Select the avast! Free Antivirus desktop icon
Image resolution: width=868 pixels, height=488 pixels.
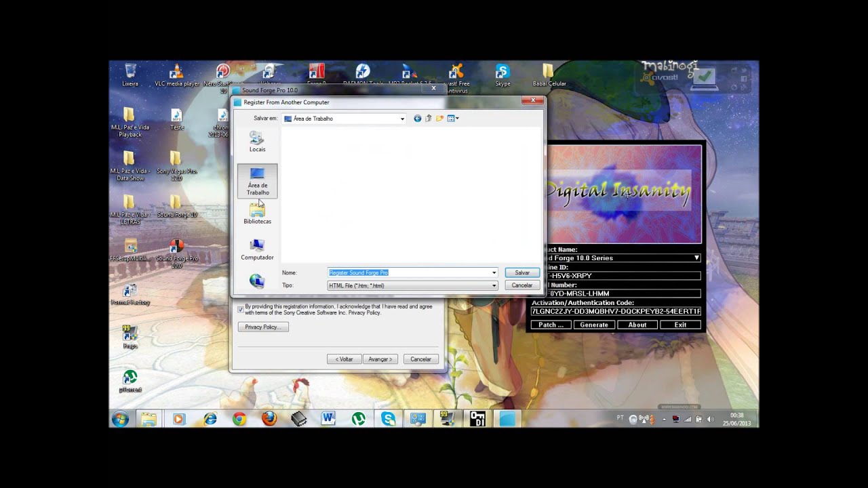tap(456, 78)
